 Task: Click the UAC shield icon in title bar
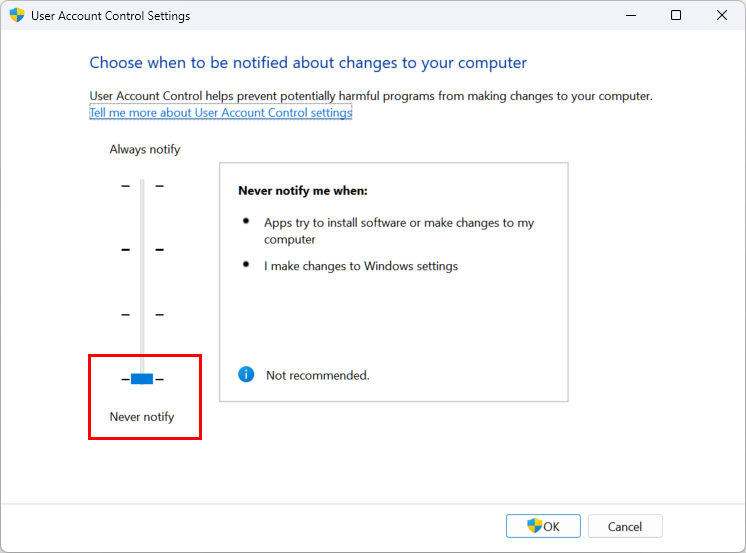[17, 16]
